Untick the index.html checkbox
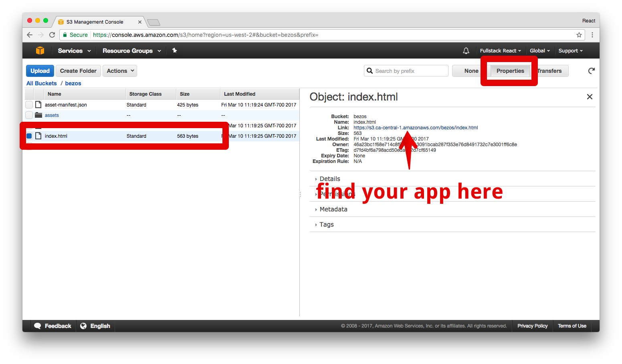The width and height of the screenshot is (622, 364). point(29,136)
